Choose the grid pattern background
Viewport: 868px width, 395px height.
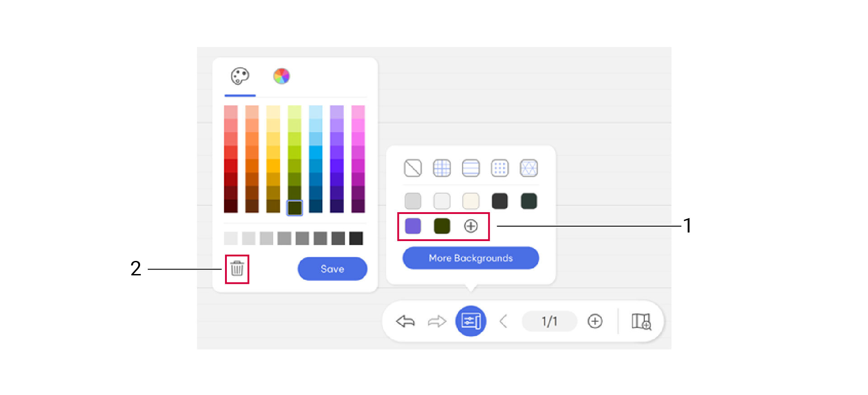pos(441,168)
